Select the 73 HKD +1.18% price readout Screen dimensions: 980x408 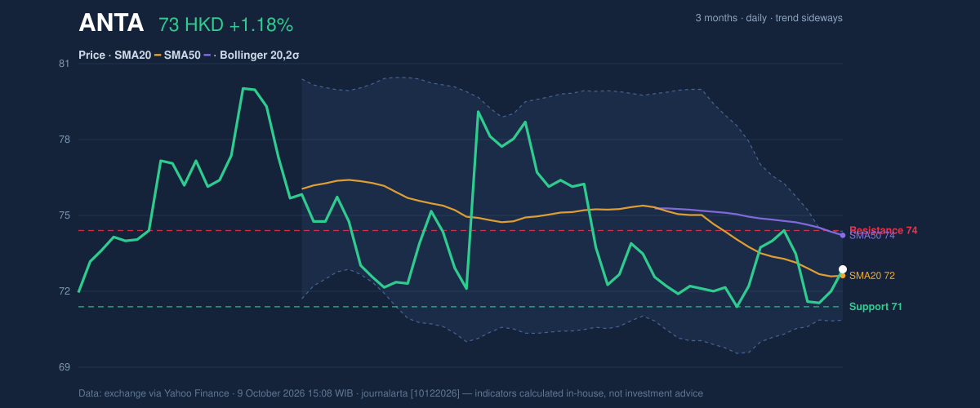pos(225,25)
